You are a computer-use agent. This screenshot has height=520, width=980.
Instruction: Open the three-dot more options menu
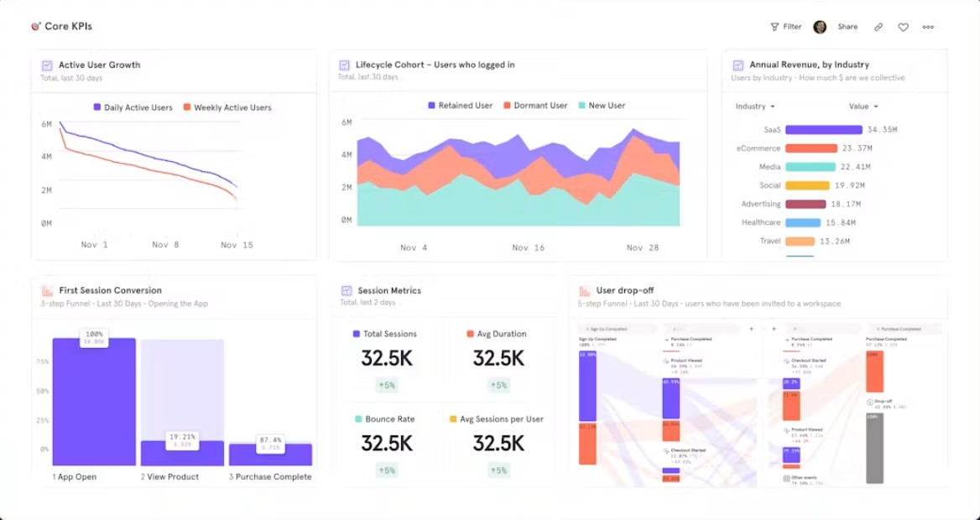pyautogui.click(x=928, y=27)
